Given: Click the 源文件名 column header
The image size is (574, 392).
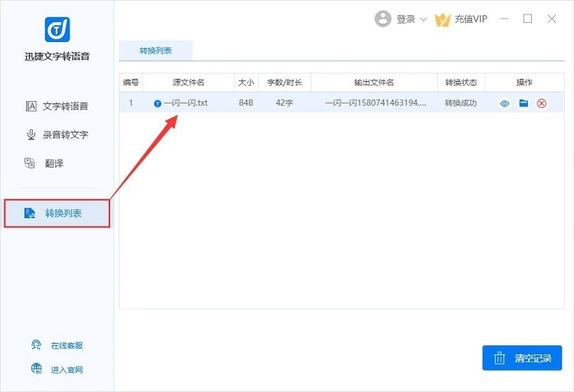Looking at the screenshot, I should 188,83.
